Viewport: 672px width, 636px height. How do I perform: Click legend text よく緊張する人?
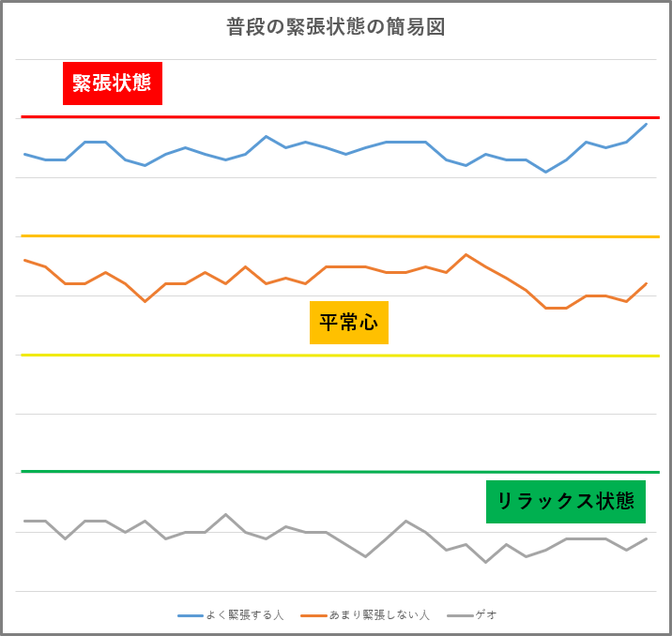244,615
